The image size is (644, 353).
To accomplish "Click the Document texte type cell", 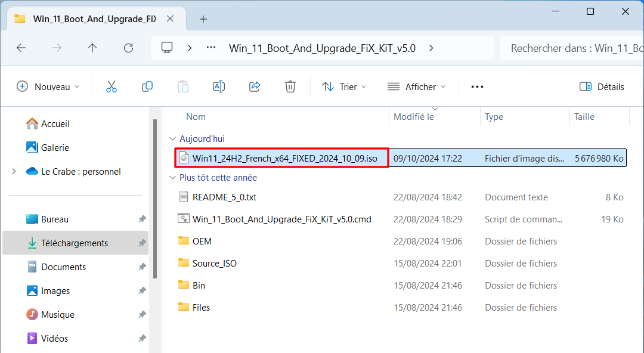I will [516, 197].
